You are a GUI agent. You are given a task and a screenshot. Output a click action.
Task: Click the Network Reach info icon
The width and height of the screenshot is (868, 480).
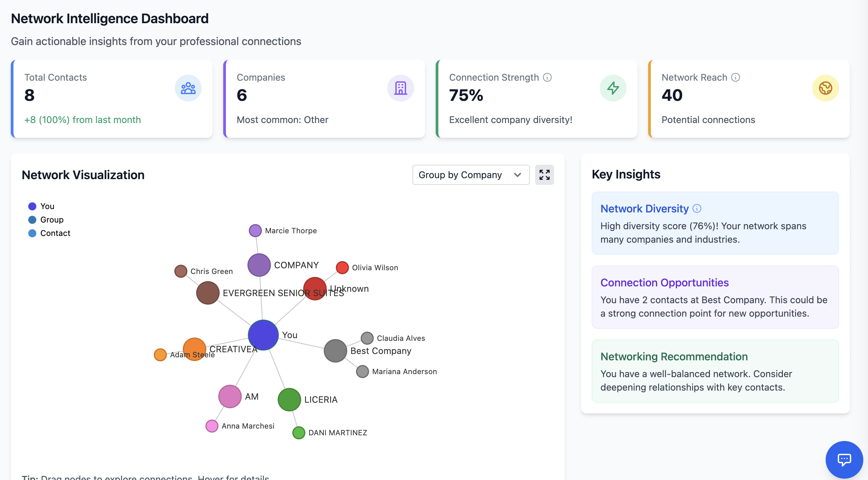(735, 77)
